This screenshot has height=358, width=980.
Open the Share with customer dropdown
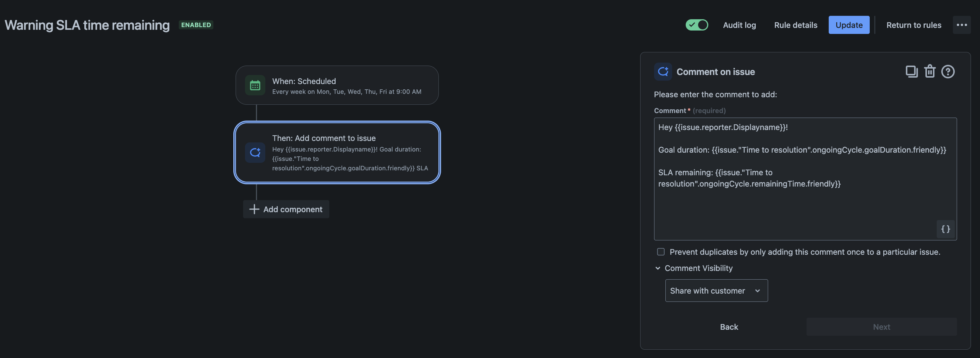pyautogui.click(x=716, y=291)
